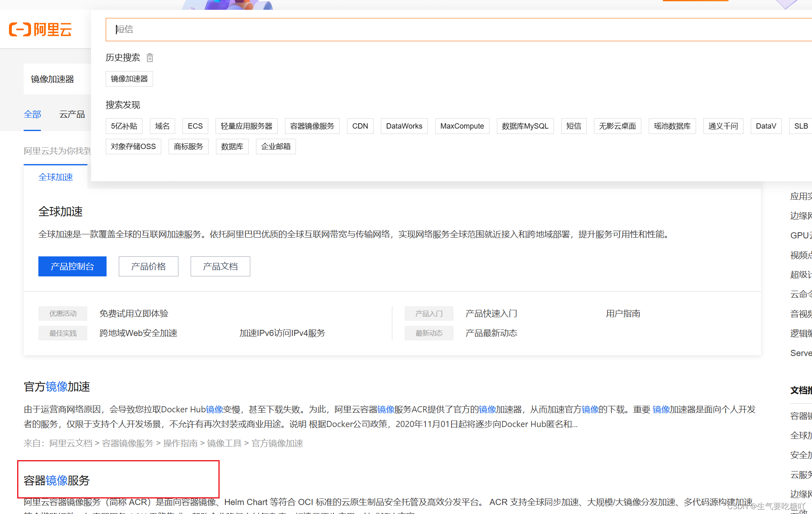Viewport: 812px width, 514px height.
Task: Click breadcrumb 官方镜像加速
Action: pos(277,443)
